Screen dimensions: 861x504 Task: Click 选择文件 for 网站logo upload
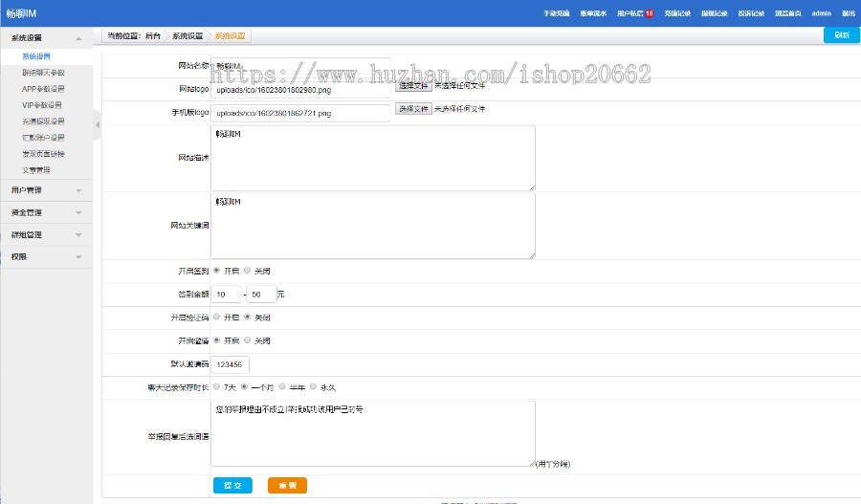(x=413, y=85)
